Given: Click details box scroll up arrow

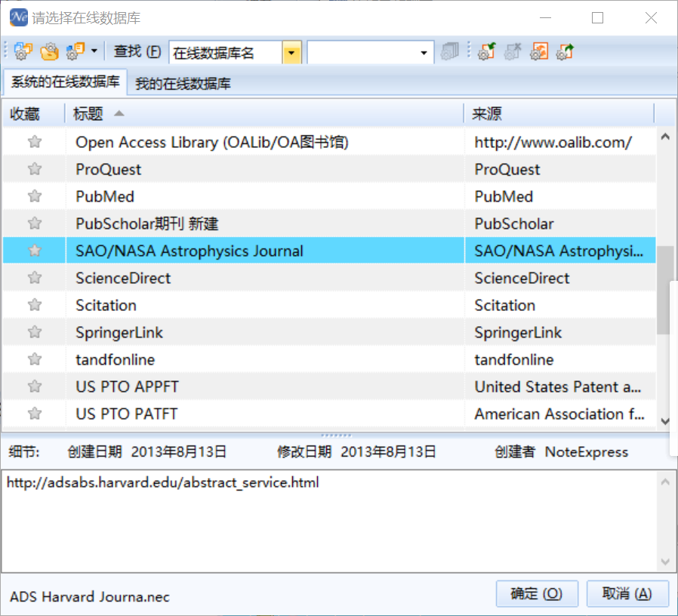Looking at the screenshot, I should [x=665, y=482].
